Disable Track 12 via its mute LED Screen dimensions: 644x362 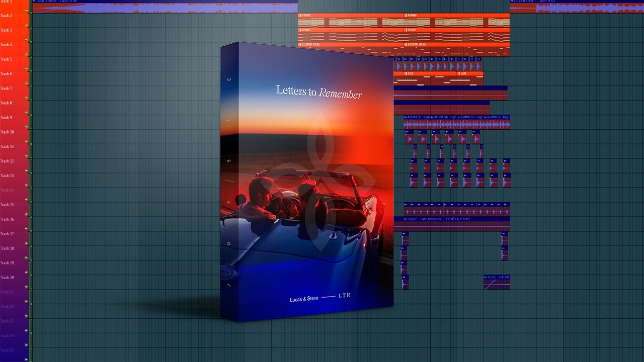point(26,170)
